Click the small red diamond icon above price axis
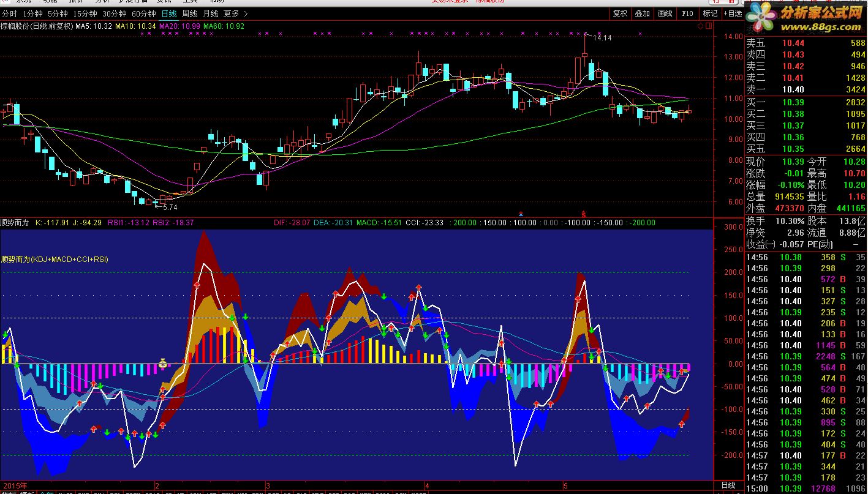The width and height of the screenshot is (868, 494). click(x=701, y=26)
